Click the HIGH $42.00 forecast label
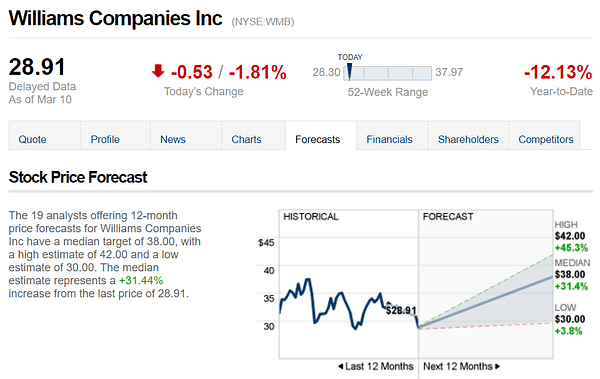Image resolution: width=600 pixels, height=379 pixels. point(571,236)
